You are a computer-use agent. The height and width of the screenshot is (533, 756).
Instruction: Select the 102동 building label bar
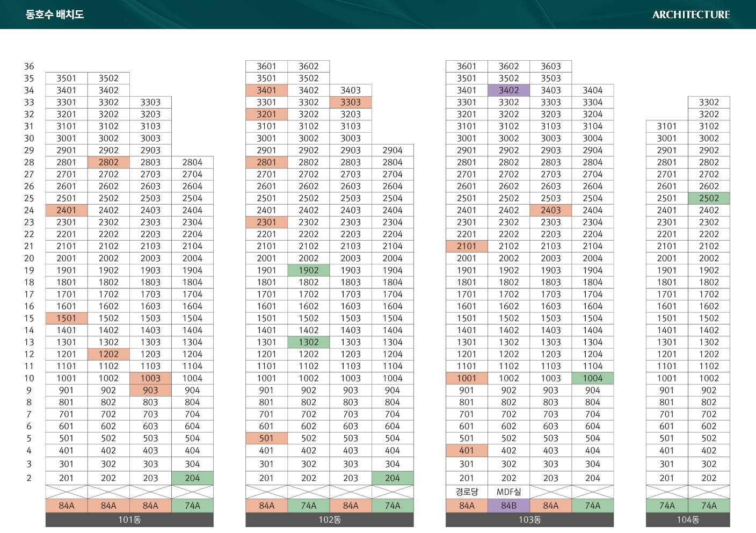[x=330, y=520]
